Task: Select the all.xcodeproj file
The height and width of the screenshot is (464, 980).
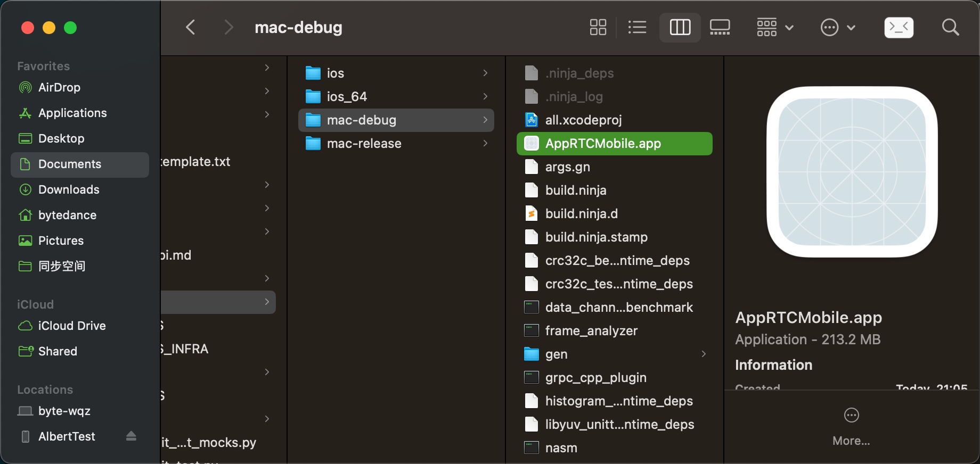Action: point(583,120)
